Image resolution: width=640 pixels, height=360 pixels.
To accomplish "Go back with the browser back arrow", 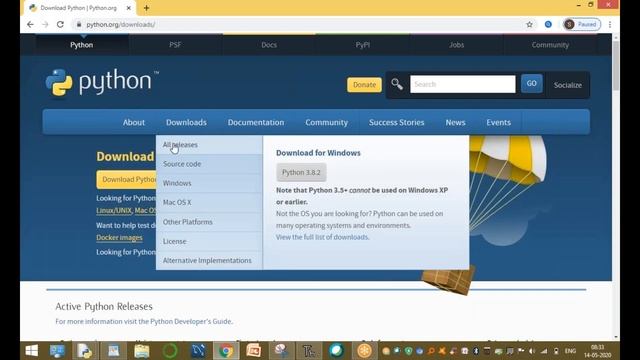I will click(30, 24).
